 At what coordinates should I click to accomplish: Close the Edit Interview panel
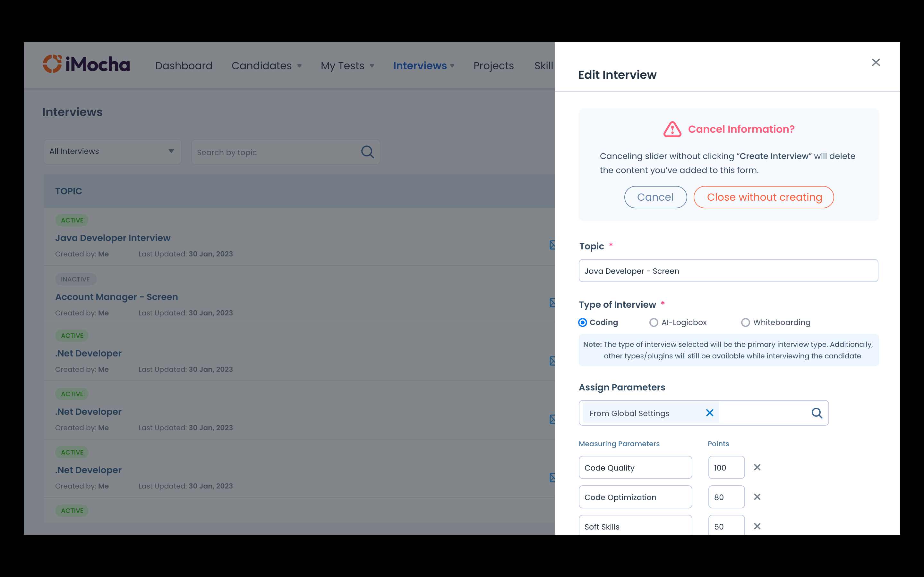(876, 62)
